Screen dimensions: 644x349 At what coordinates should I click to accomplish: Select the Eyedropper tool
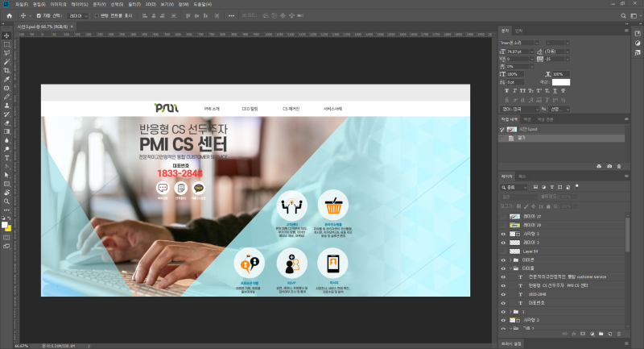tap(6, 79)
